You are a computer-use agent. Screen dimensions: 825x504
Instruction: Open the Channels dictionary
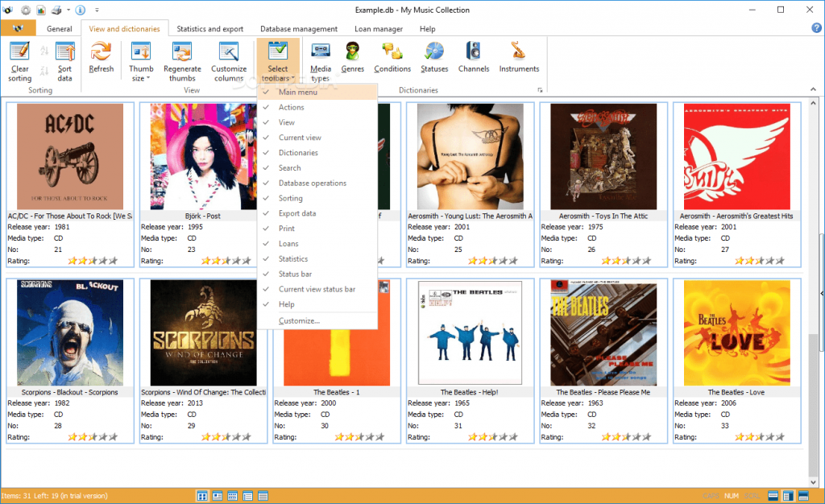[474, 57]
